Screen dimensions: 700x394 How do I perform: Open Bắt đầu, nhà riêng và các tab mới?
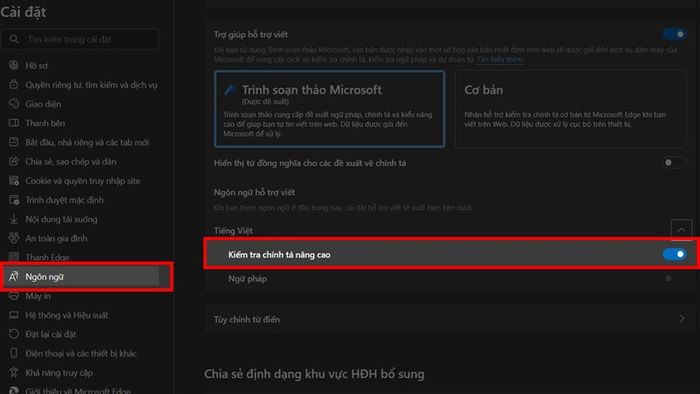pos(87,142)
